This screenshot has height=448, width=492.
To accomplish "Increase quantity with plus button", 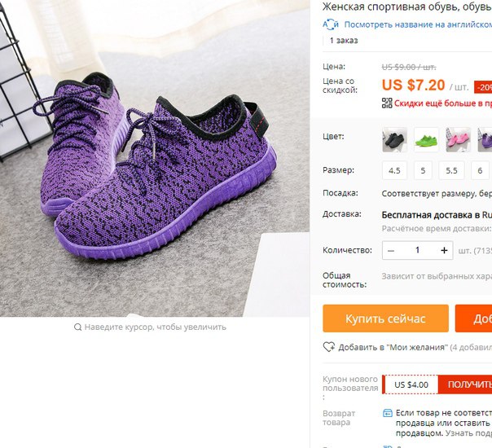I will click(x=444, y=250).
